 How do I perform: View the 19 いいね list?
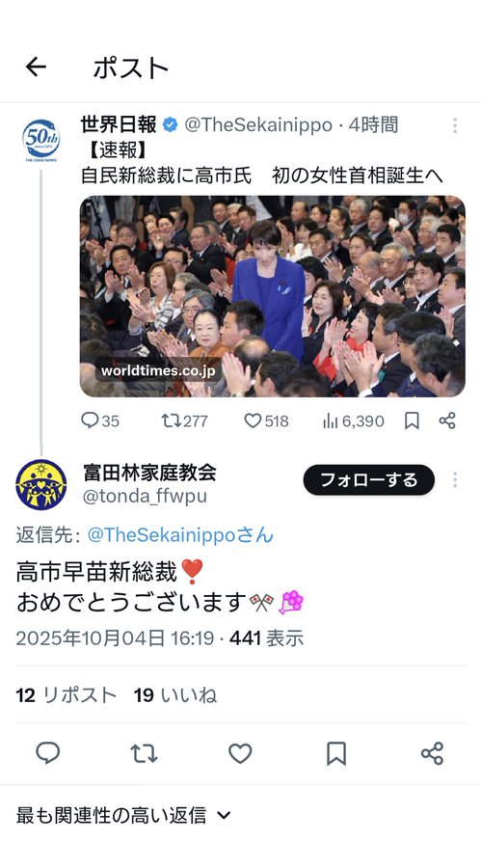[174, 694]
